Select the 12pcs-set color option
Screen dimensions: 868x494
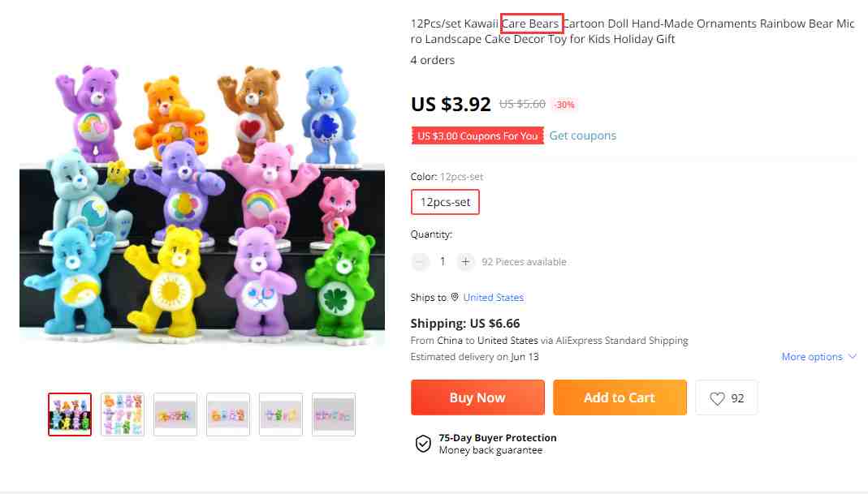[x=445, y=202]
